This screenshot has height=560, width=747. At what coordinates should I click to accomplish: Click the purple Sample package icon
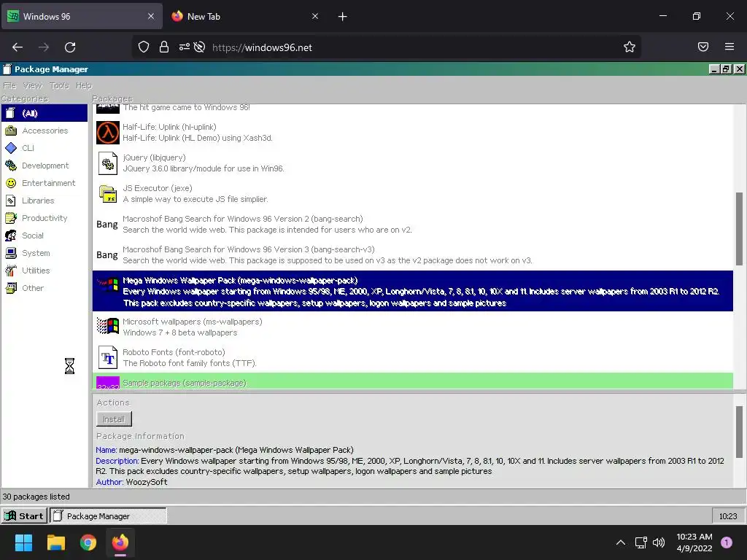click(108, 383)
